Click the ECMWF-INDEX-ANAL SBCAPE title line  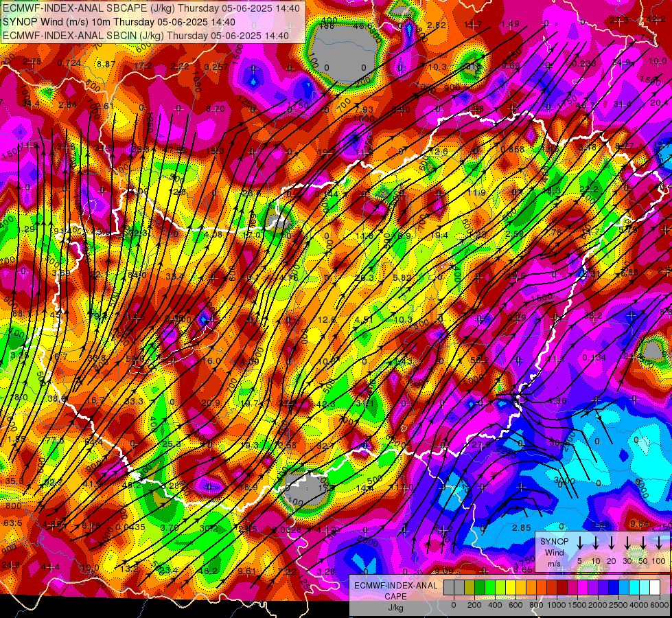pos(152,8)
